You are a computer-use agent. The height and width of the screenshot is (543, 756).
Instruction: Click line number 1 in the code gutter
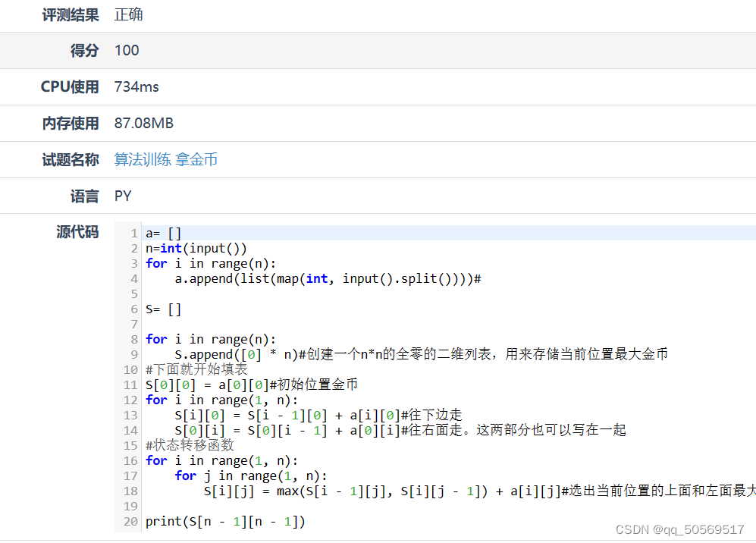pos(133,233)
